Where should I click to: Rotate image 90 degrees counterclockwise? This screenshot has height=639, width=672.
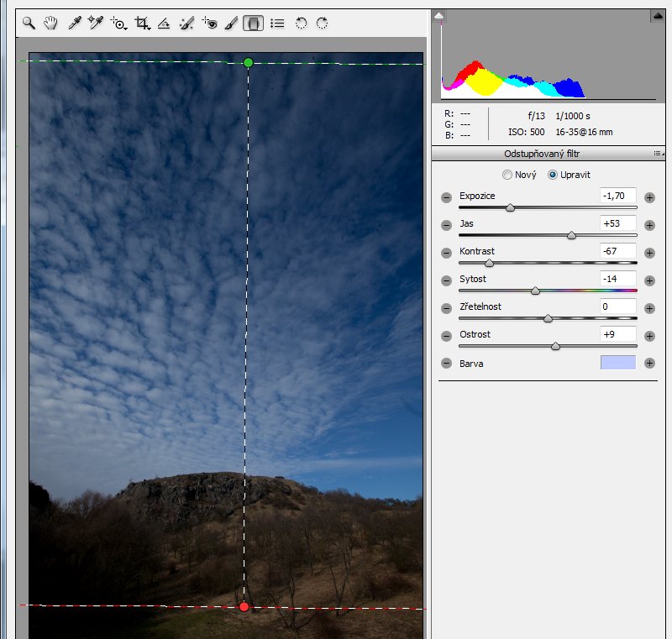point(302,24)
